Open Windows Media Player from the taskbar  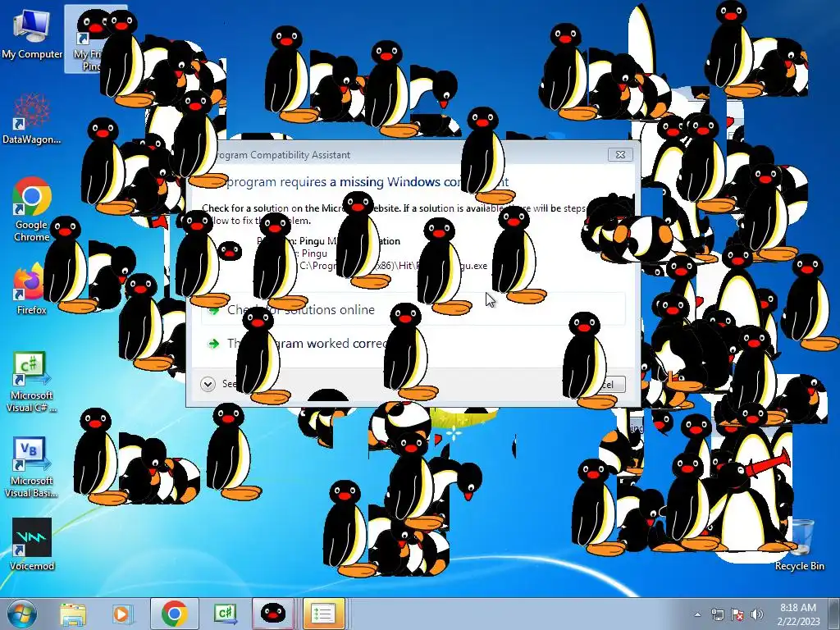[122, 614]
